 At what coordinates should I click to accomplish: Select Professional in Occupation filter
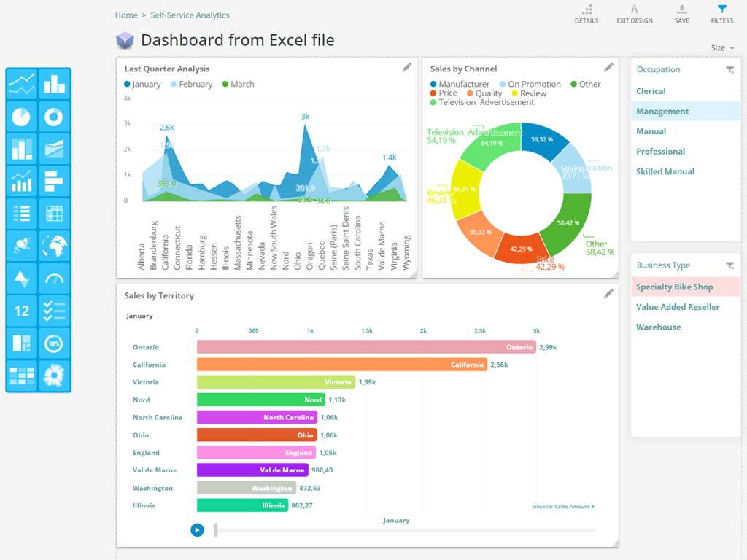click(x=660, y=152)
